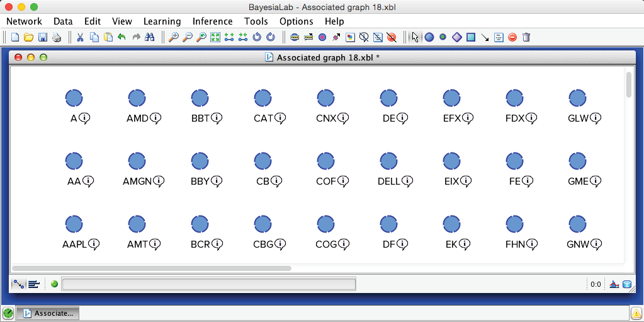The image size is (644, 322).
Task: Select the purple diamond decision node tool
Action: point(457,37)
